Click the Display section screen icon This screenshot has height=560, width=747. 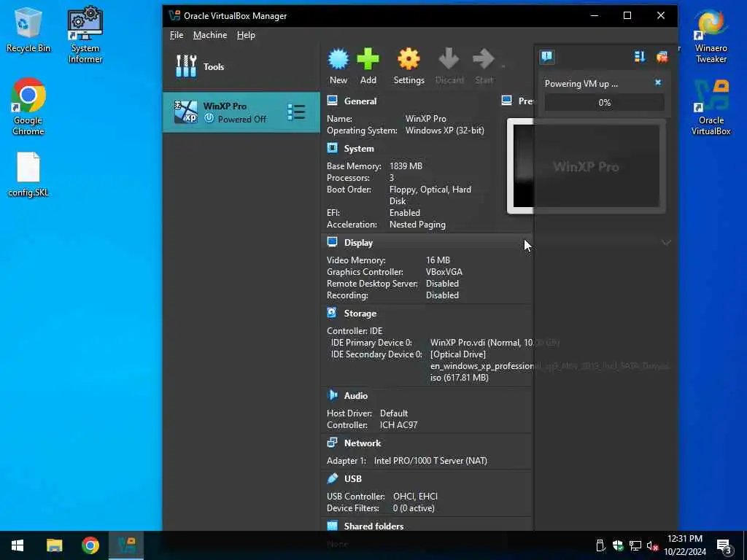pyautogui.click(x=333, y=242)
